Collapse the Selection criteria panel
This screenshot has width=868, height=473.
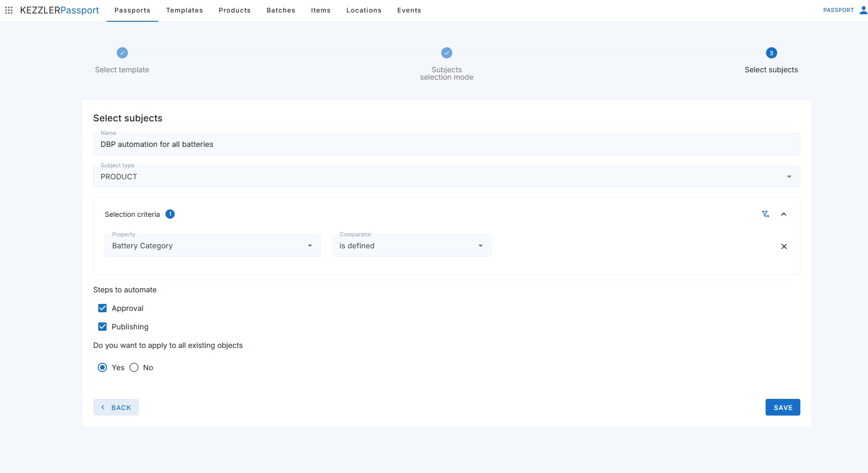[x=784, y=214]
